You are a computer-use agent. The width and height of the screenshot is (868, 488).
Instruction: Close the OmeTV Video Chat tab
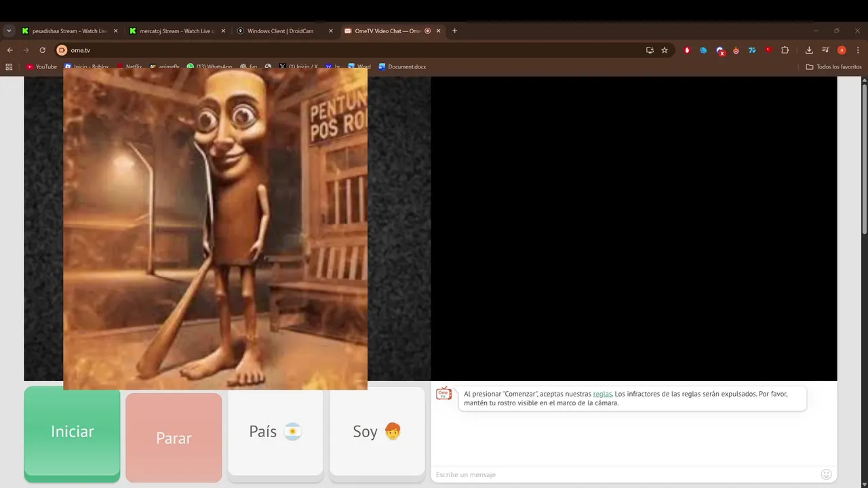point(439,31)
